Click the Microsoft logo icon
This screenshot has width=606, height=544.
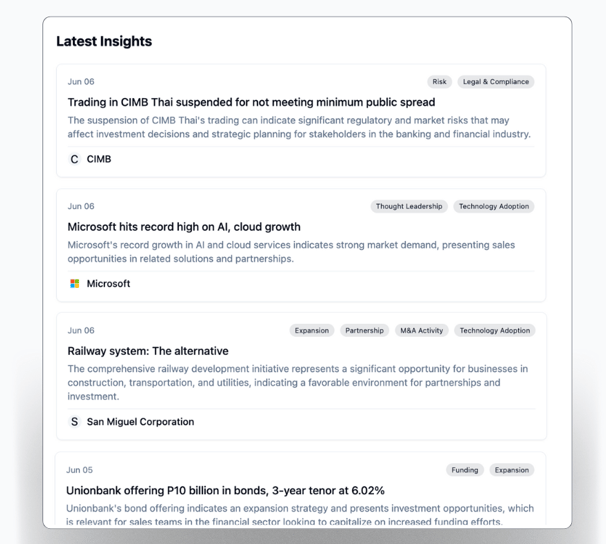click(x=74, y=284)
